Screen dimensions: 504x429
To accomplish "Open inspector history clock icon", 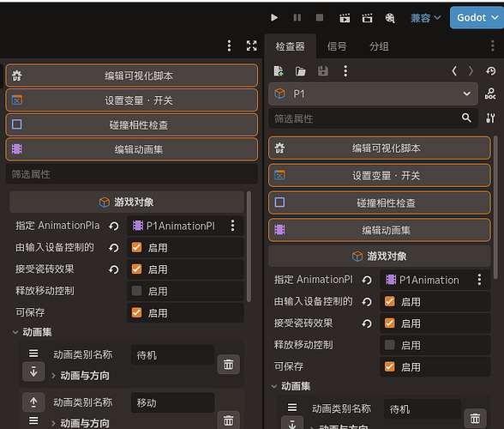I will tap(491, 71).
